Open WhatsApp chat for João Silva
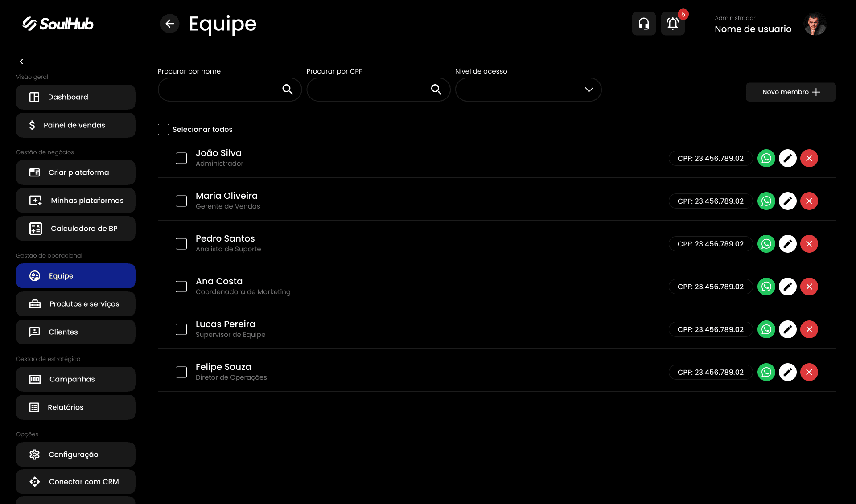The width and height of the screenshot is (856, 504). (766, 158)
